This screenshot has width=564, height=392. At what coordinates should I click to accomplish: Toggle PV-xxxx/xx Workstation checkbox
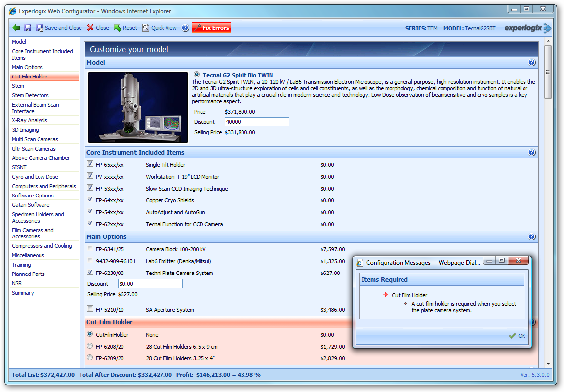[x=90, y=176]
